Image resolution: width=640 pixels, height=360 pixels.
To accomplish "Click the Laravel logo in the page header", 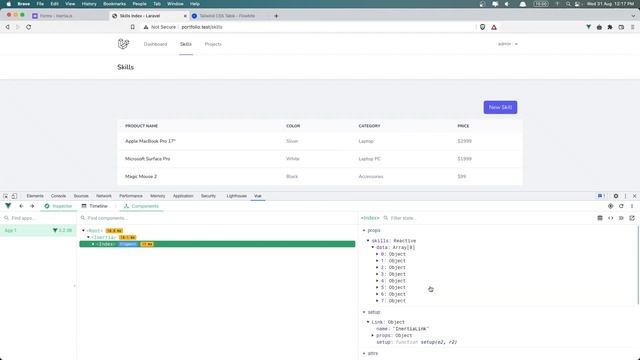I will (123, 44).
